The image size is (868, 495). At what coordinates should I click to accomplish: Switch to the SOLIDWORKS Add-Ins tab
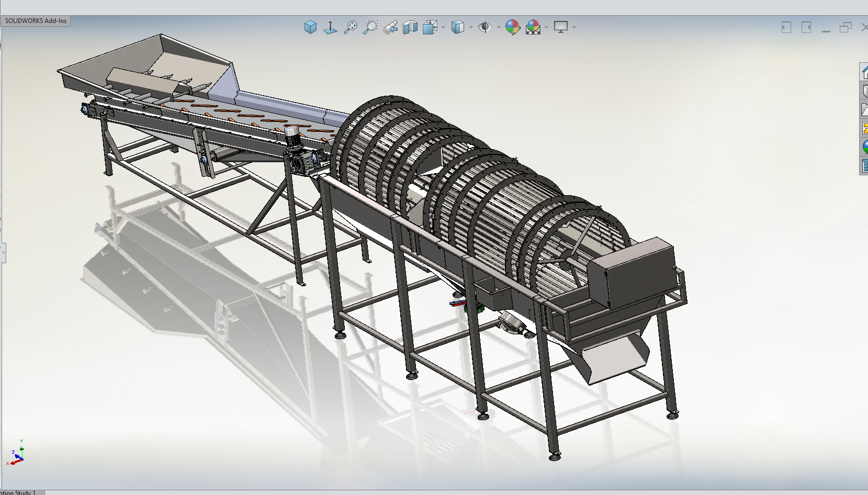(x=36, y=21)
